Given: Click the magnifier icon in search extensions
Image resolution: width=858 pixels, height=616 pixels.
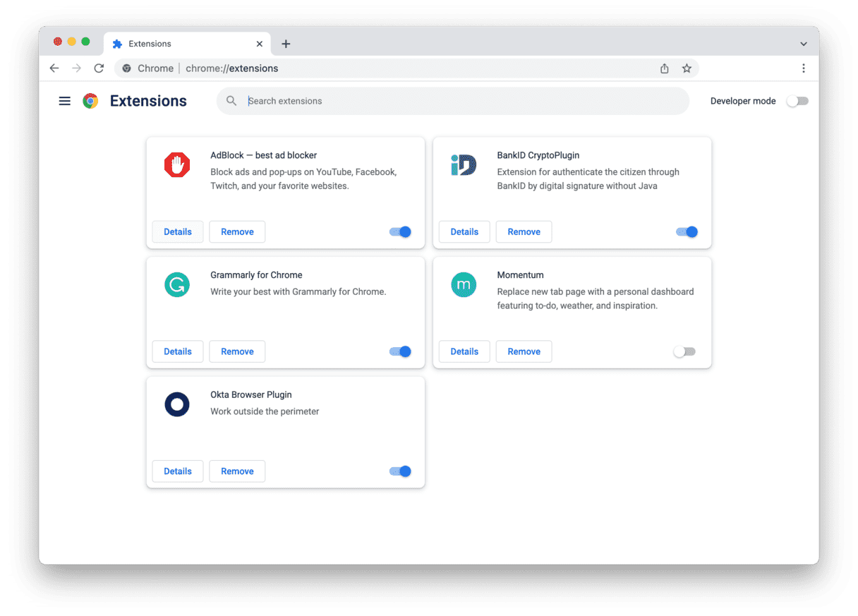Looking at the screenshot, I should pos(231,101).
